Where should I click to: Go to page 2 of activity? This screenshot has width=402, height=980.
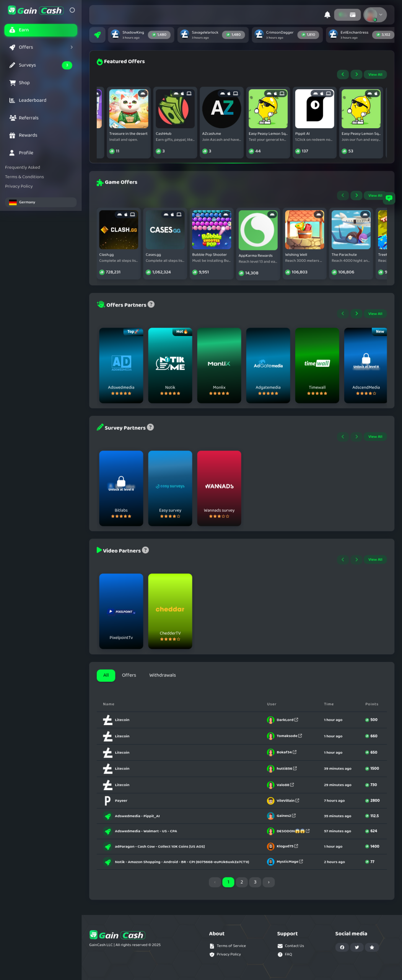(242, 882)
